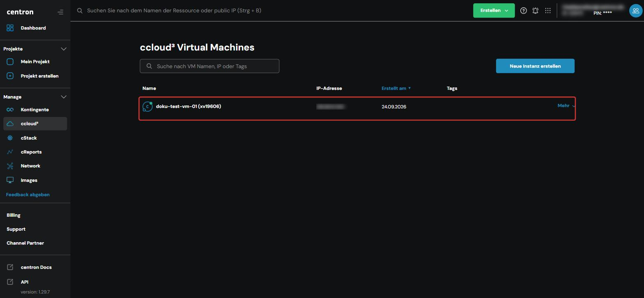Click the doku-test-vm-01 status icon
Image resolution: width=644 pixels, height=298 pixels.
click(x=147, y=107)
